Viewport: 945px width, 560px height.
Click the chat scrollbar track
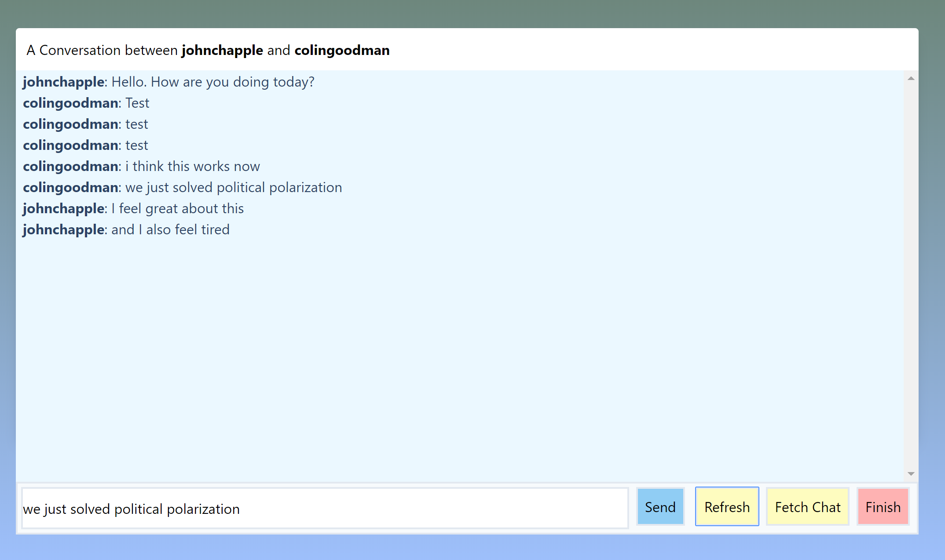pos(911,276)
